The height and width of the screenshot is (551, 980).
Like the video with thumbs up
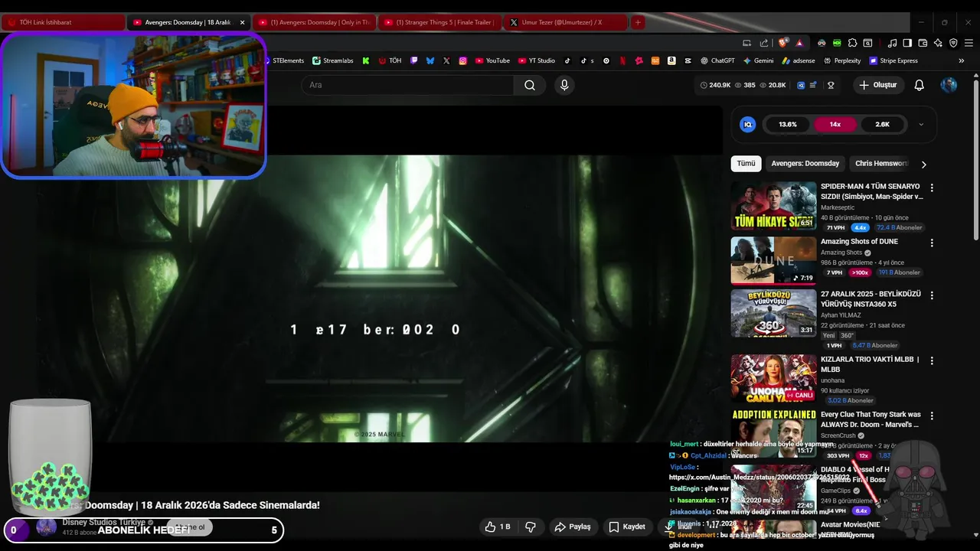(x=497, y=527)
